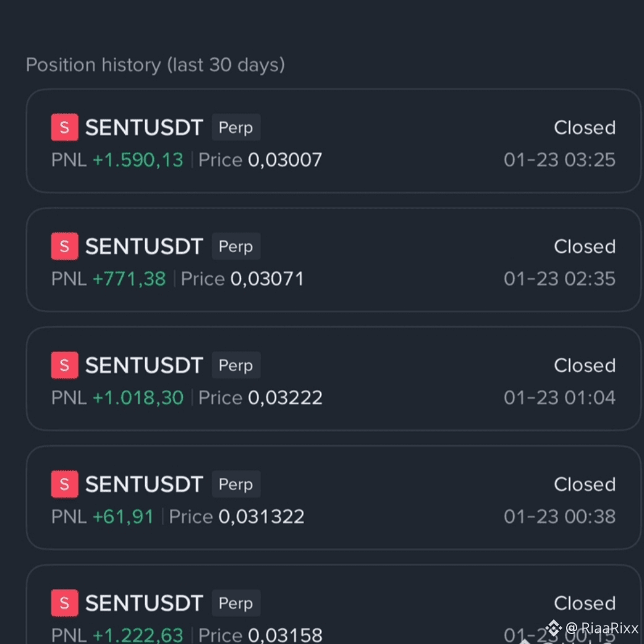Open the SENTUSDT position with PNL +61,91
644x644 pixels.
[334, 498]
